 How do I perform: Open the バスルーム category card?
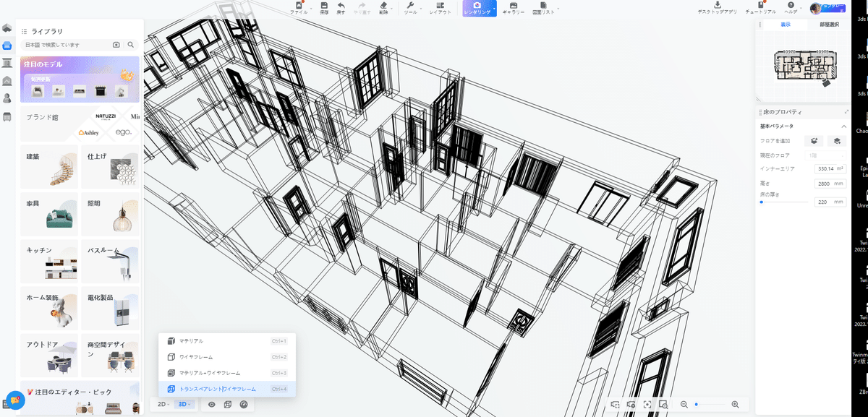tap(110, 261)
